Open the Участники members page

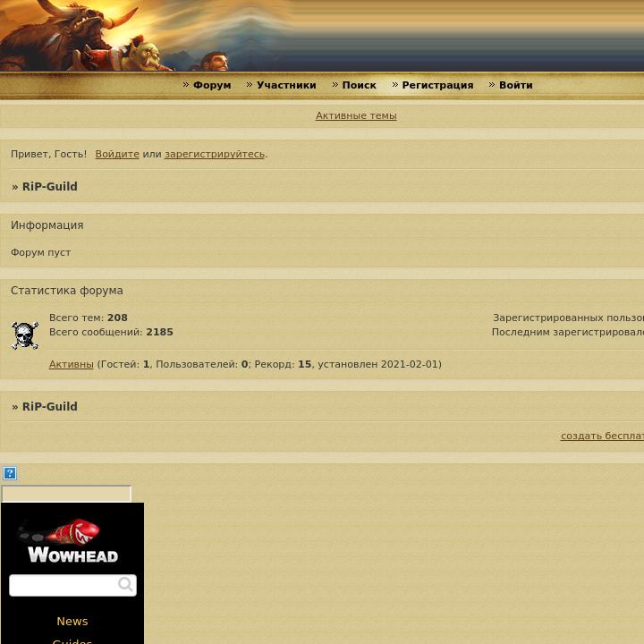(286, 85)
